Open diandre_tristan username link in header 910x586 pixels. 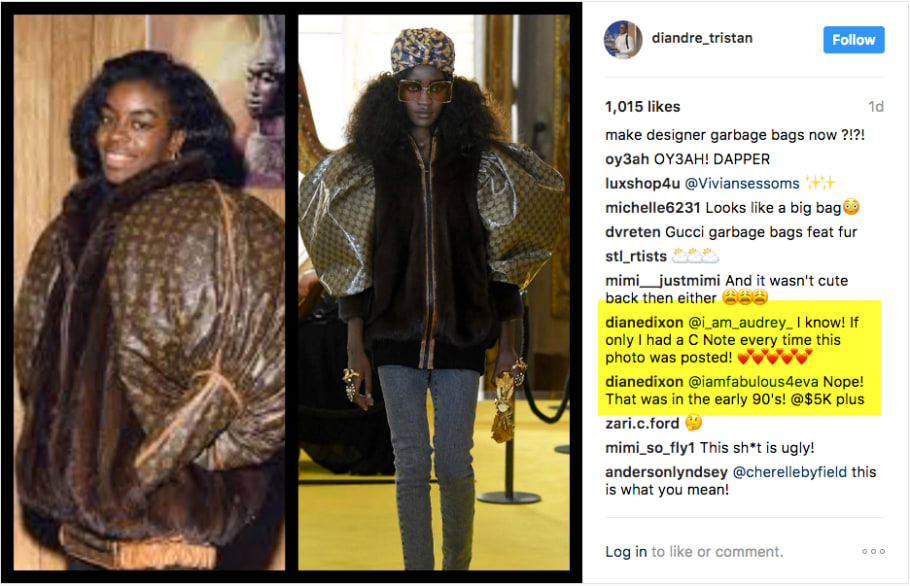point(702,38)
